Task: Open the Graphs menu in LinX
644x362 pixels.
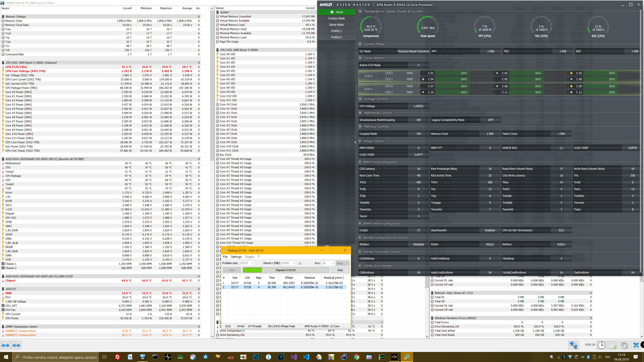Action: pyautogui.click(x=250, y=257)
